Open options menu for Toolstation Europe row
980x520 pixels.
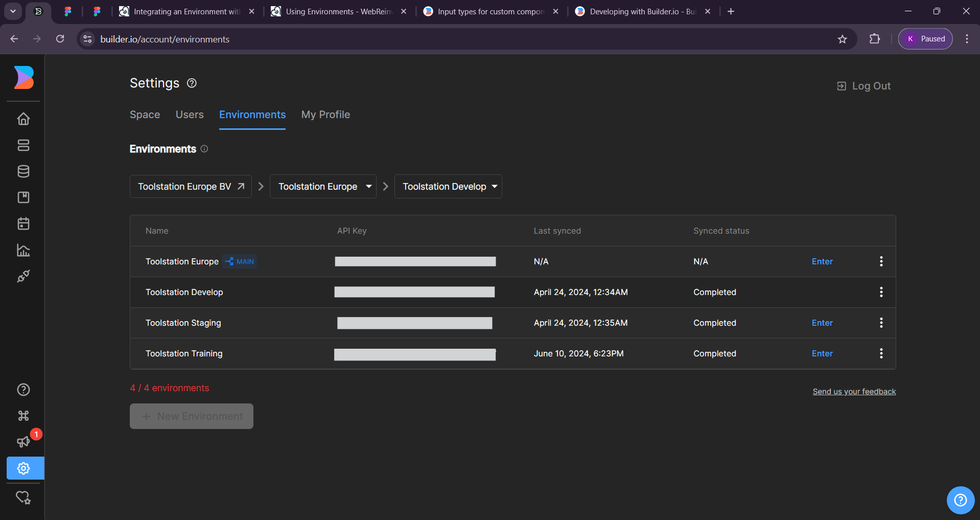click(x=881, y=261)
